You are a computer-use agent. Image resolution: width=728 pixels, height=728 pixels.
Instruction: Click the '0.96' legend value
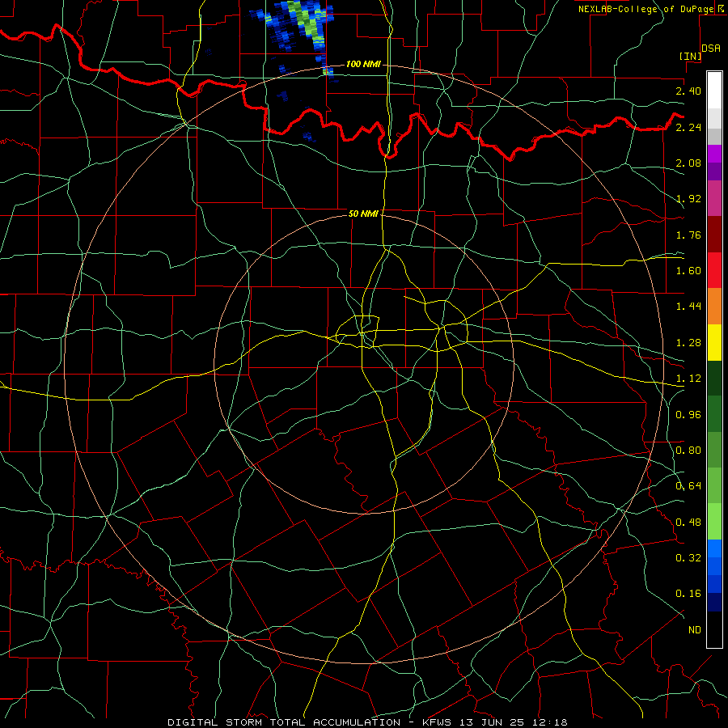pyautogui.click(x=688, y=415)
